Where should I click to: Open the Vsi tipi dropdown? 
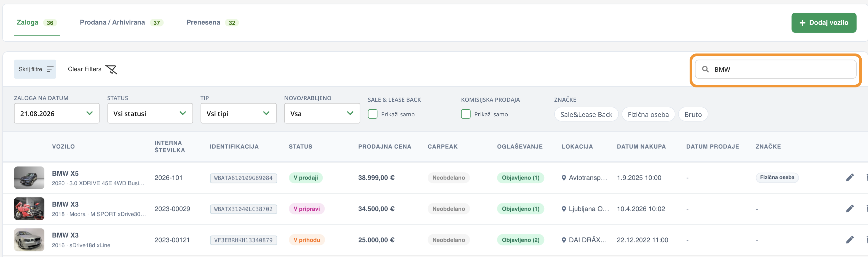[x=239, y=114]
